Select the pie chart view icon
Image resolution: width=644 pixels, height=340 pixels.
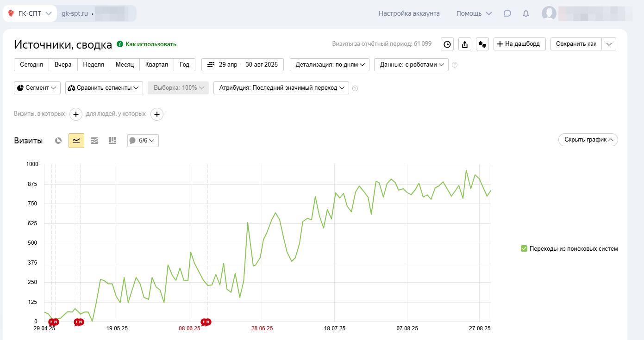pos(58,141)
